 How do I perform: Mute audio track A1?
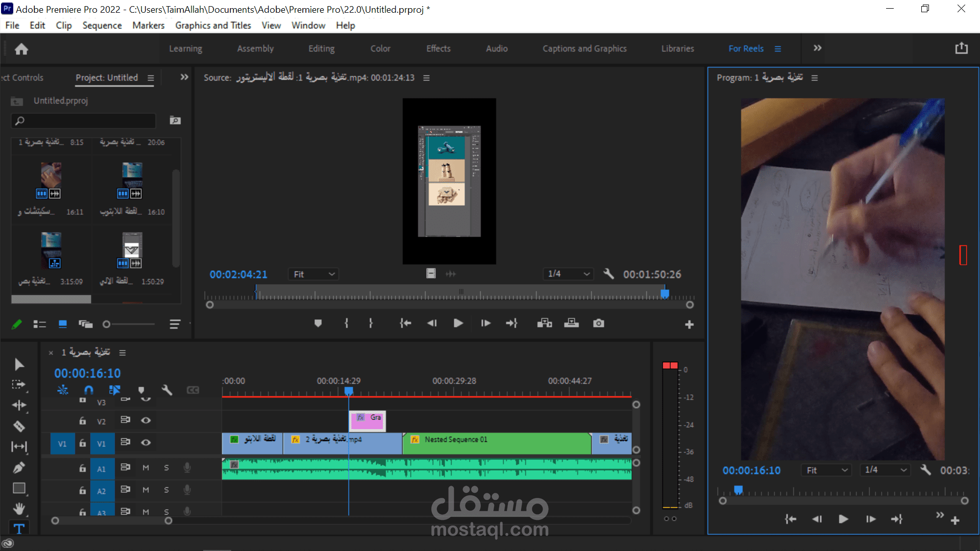tap(146, 468)
